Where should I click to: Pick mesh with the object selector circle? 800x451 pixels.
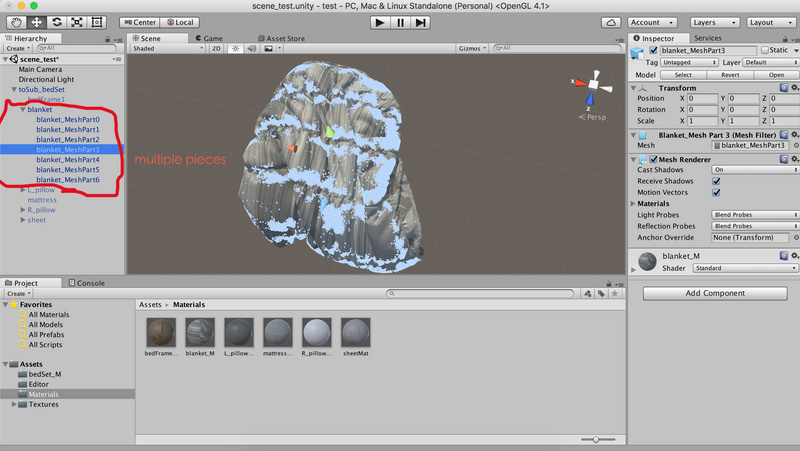[x=796, y=145]
